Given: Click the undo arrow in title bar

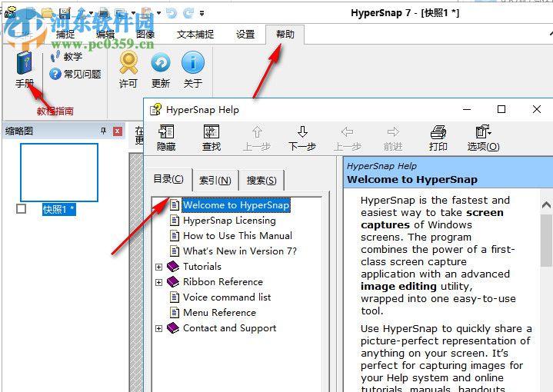Looking at the screenshot, I should click(172, 13).
